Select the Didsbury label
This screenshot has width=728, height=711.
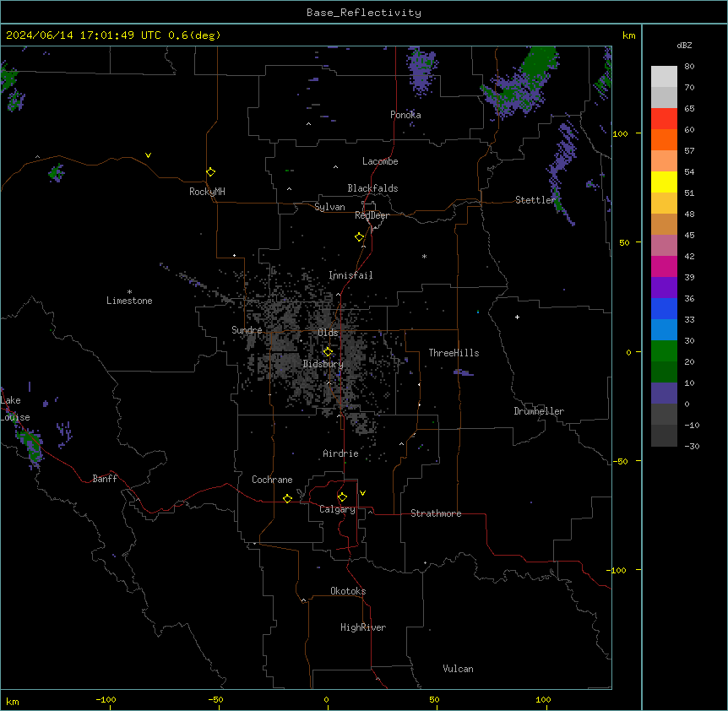[323, 364]
